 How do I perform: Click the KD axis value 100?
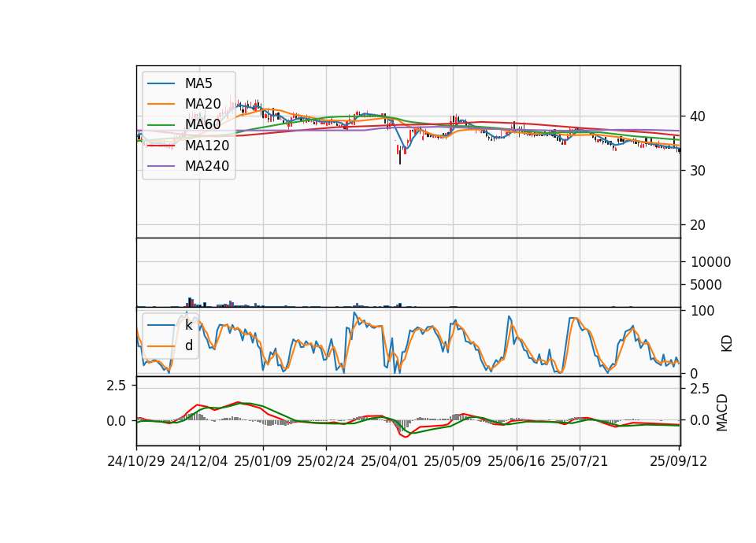702,311
